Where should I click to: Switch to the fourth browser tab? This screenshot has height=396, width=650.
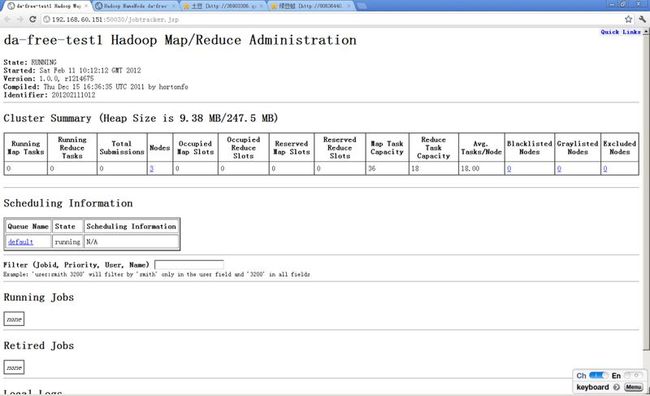click(x=311, y=6)
